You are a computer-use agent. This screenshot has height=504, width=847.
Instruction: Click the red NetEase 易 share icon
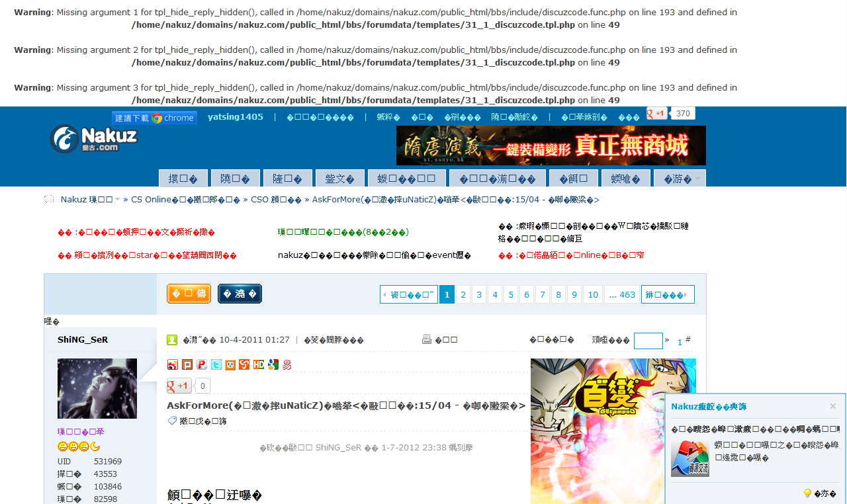click(x=287, y=364)
